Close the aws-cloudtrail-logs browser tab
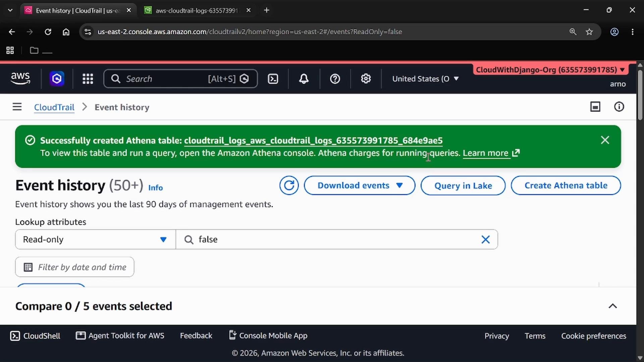The width and height of the screenshot is (644, 362). click(249, 10)
